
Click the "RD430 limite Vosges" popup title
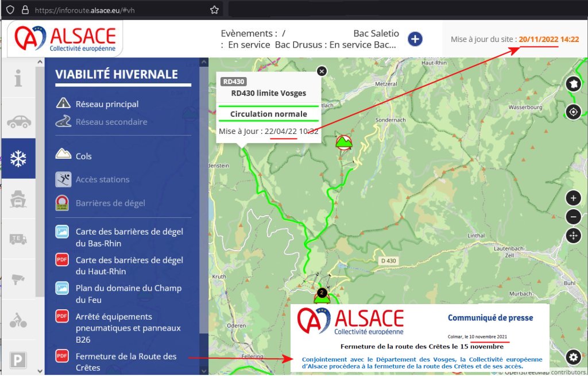coord(269,93)
